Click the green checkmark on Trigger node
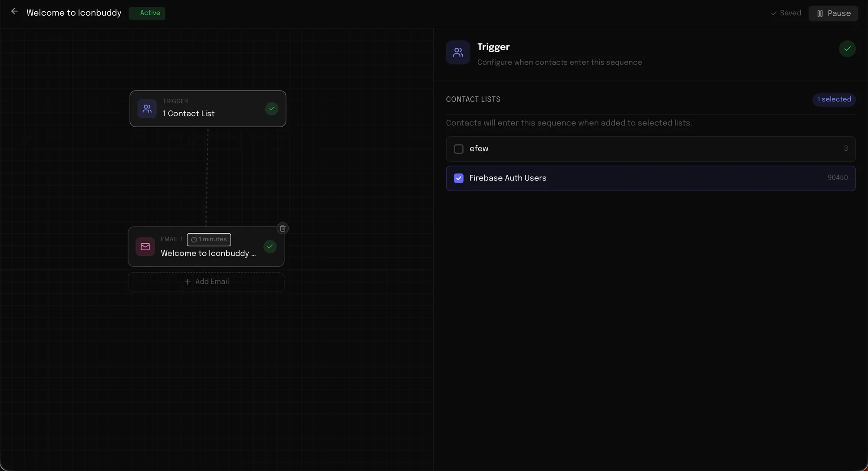Viewport: 868px width, 471px height. click(272, 108)
